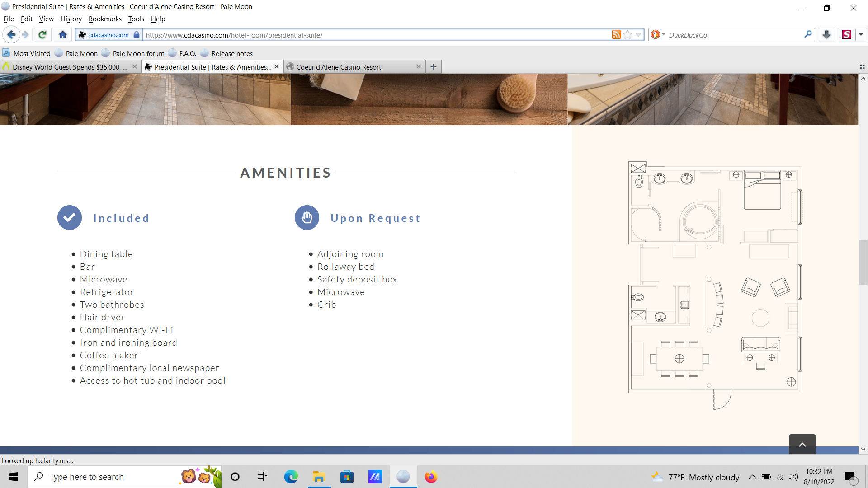The width and height of the screenshot is (868, 488).
Task: Click 'Safety deposit box' list item
Action: [x=357, y=279]
